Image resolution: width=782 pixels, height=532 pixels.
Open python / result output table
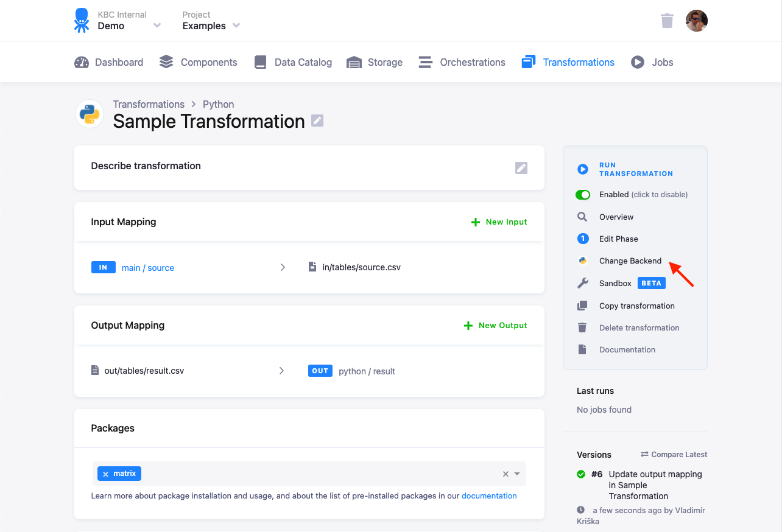coord(367,371)
